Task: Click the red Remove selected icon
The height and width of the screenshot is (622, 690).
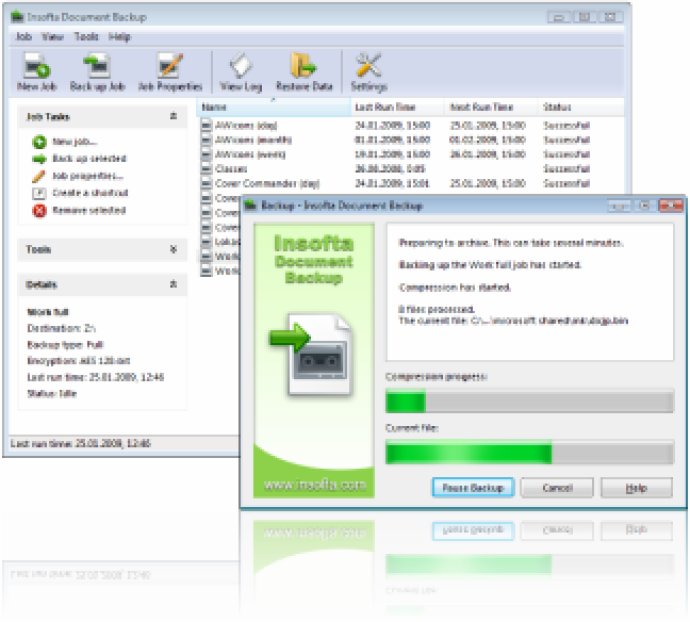Action: coord(39,210)
